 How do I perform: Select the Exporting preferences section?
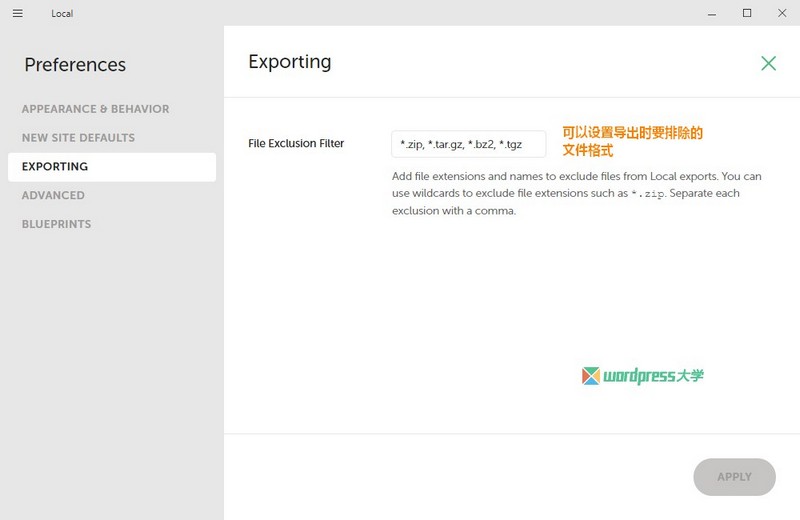(112, 167)
